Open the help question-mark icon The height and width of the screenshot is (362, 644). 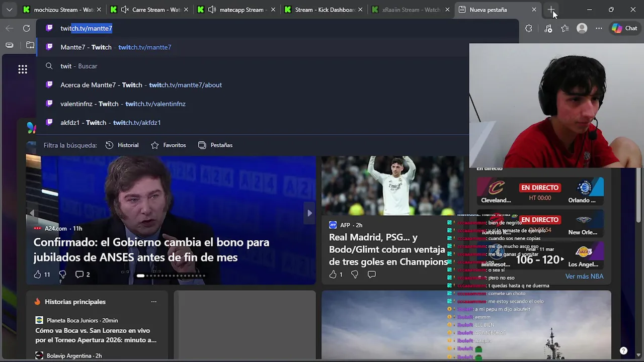pyautogui.click(x=623, y=351)
